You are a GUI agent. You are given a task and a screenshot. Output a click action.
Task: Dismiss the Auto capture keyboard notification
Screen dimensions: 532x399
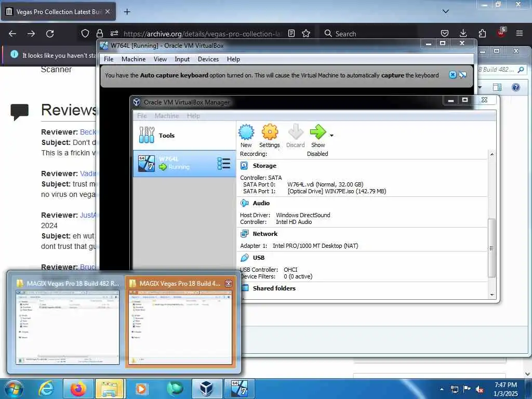tap(453, 75)
